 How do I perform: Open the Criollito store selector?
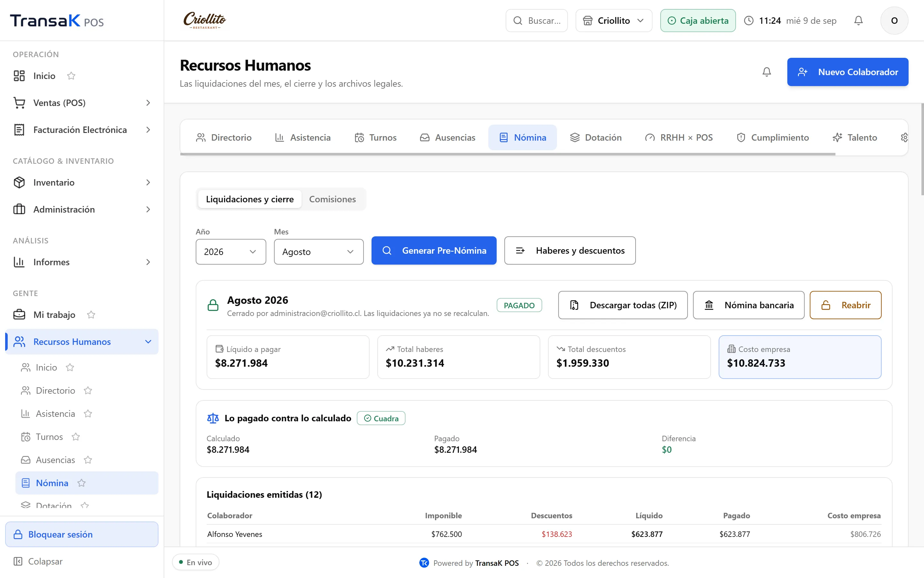click(613, 21)
